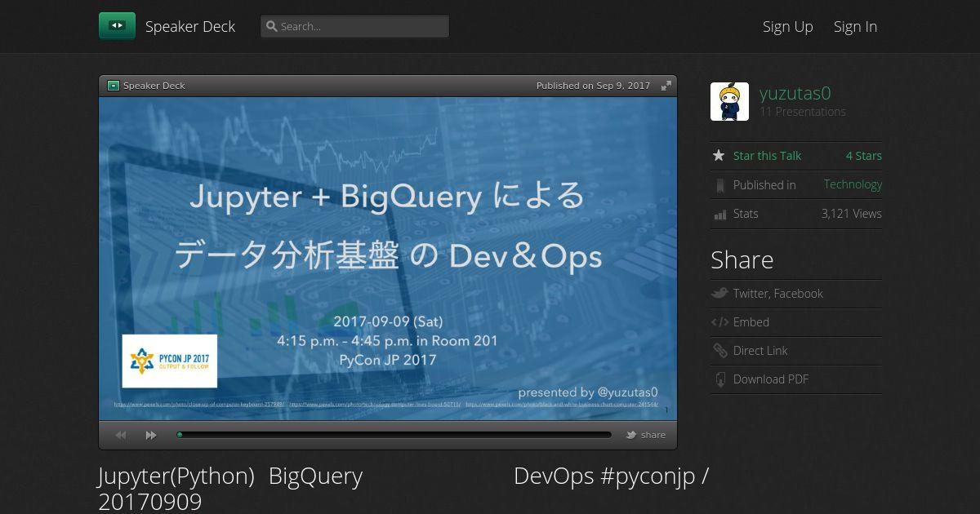The width and height of the screenshot is (980, 514).
Task: Open the Direct Link option
Action: click(760, 351)
